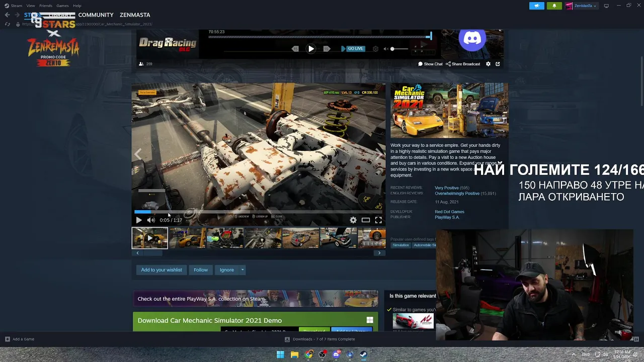Pop the broadcast out into a new window
The image size is (644, 362).
(498, 64)
